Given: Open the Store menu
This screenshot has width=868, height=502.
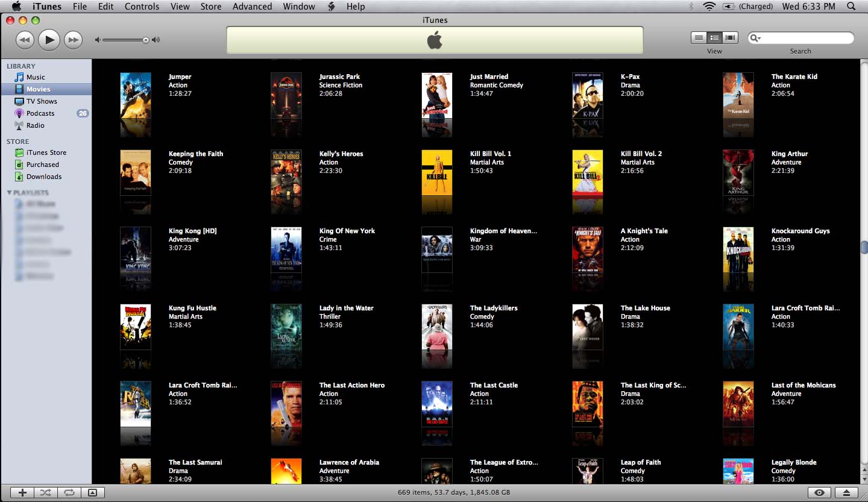Looking at the screenshot, I should point(211,6).
